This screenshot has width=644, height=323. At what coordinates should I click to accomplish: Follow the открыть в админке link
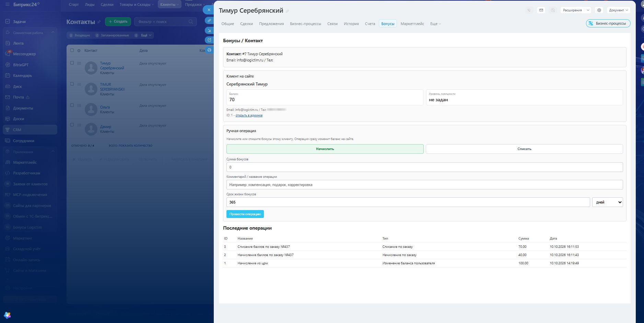click(249, 115)
